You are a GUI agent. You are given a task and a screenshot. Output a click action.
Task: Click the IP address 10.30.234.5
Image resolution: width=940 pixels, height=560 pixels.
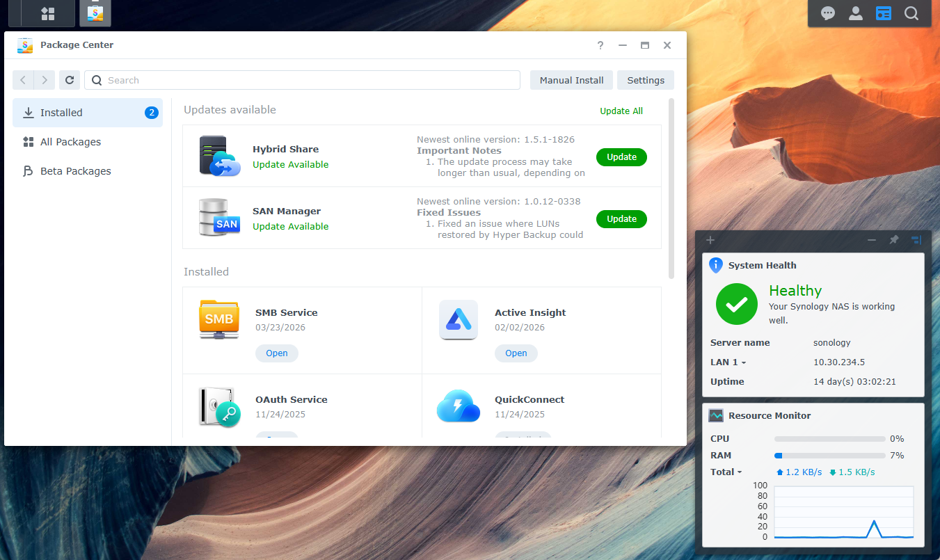click(839, 362)
